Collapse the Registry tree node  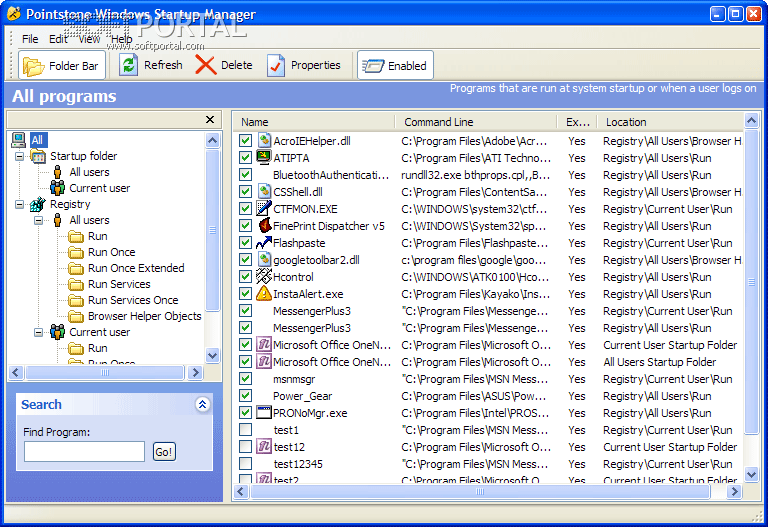click(20, 204)
